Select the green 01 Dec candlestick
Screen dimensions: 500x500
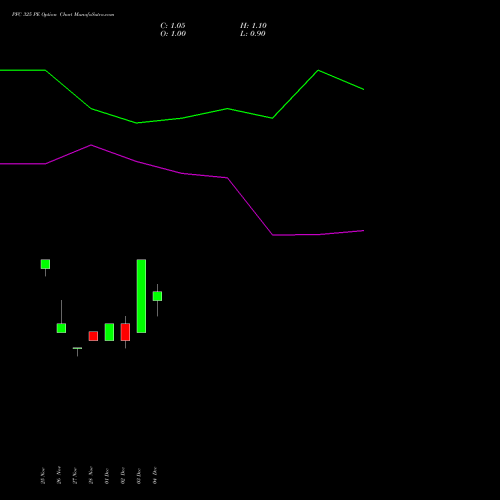[109, 332]
